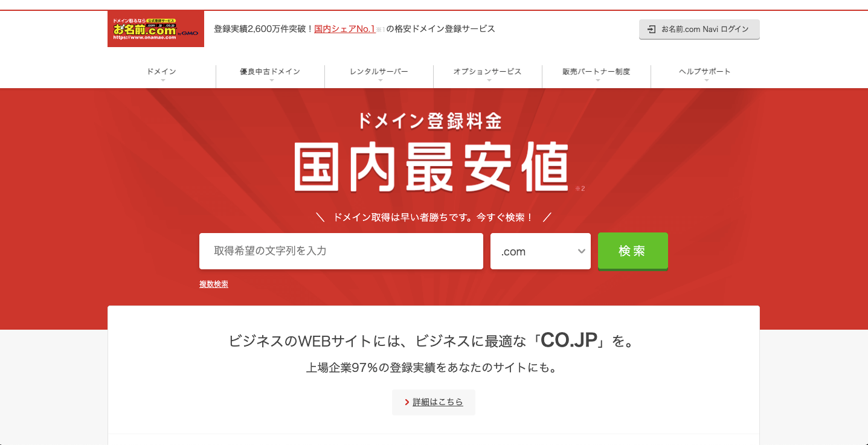Click the 国内最安値 hero banner headline
This screenshot has height=445, width=868.
(x=432, y=167)
